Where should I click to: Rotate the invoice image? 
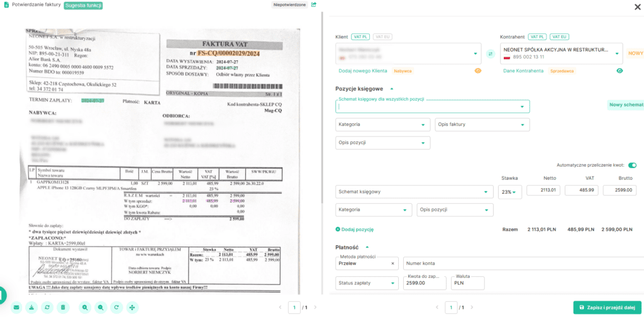click(x=116, y=308)
